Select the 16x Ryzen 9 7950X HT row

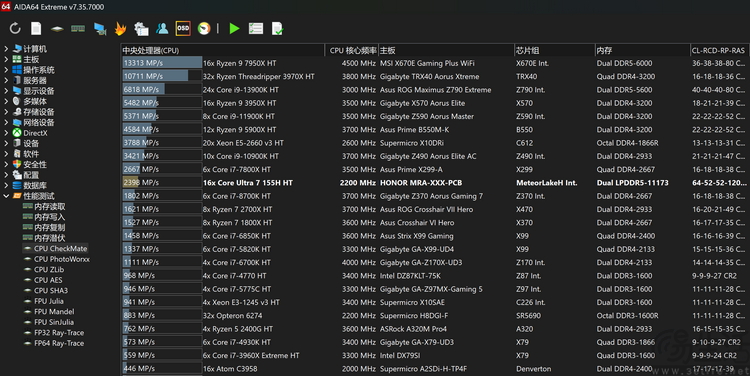(x=435, y=63)
